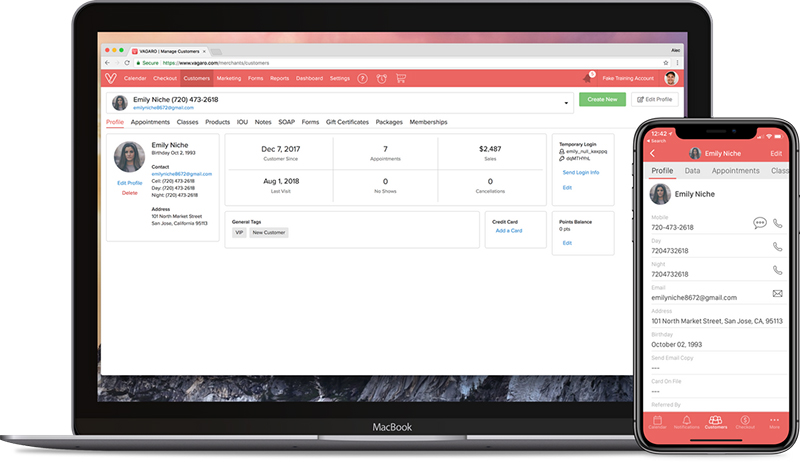Viewport: 800px width, 462px height.
Task: Switch to the Appointments tab on desktop
Action: pos(150,122)
